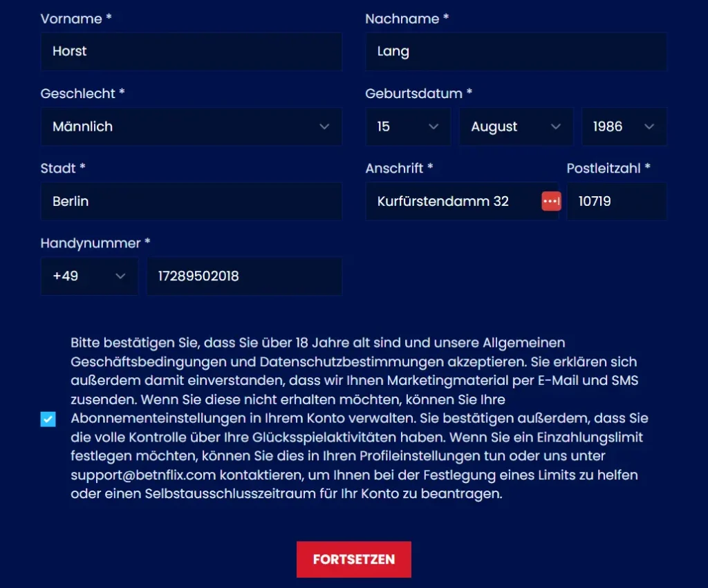Viewport: 708px width, 588px height.
Task: Click the FORTSETZEN button
Action: (x=354, y=559)
